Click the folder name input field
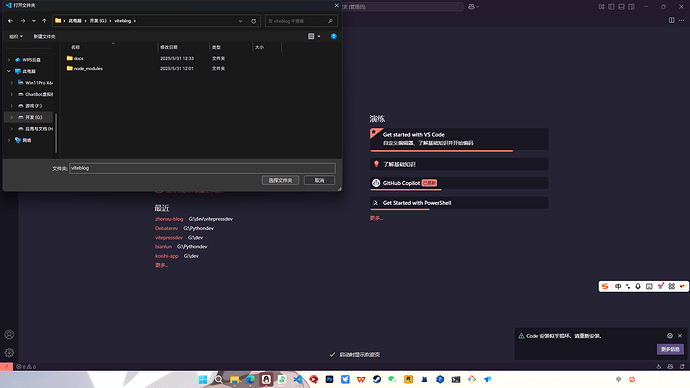Image resolution: width=690 pixels, height=388 pixels. pyautogui.click(x=202, y=168)
